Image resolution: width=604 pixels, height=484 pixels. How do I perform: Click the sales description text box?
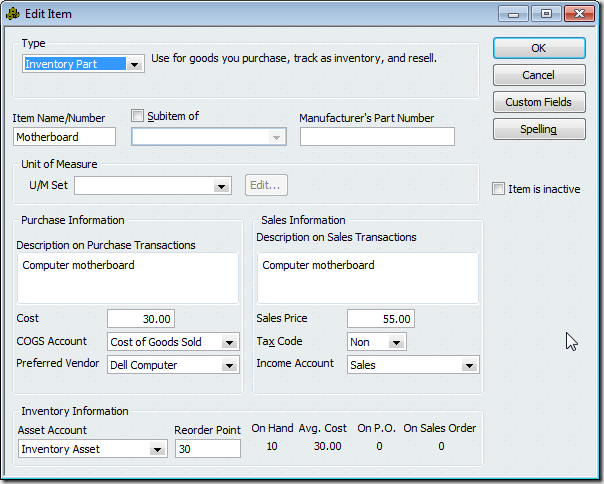point(368,278)
